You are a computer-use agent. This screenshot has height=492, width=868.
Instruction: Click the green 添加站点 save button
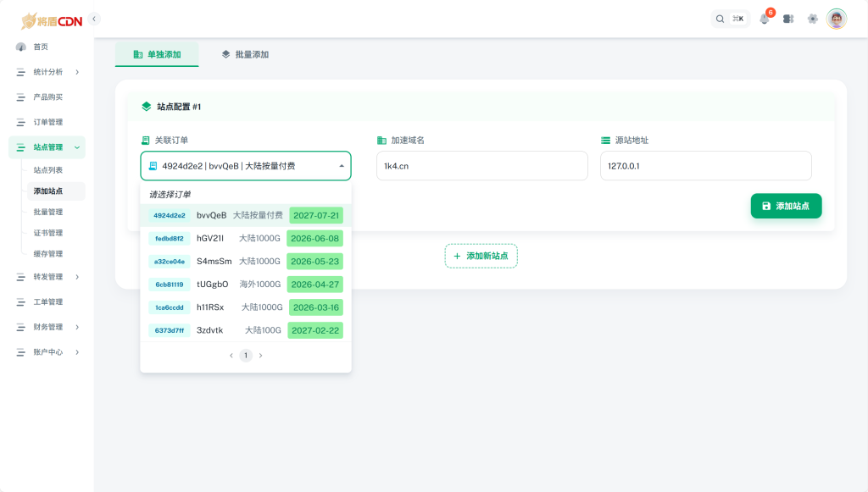[x=786, y=206]
